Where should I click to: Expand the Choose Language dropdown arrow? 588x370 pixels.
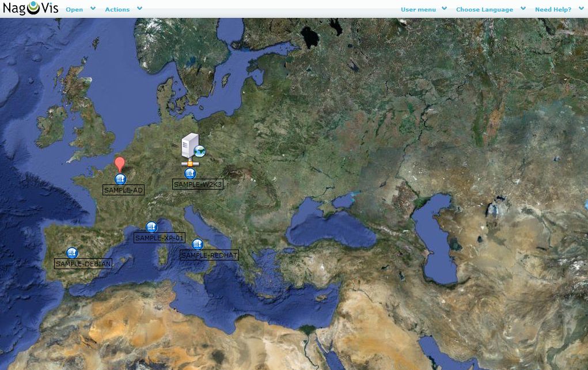pos(523,9)
